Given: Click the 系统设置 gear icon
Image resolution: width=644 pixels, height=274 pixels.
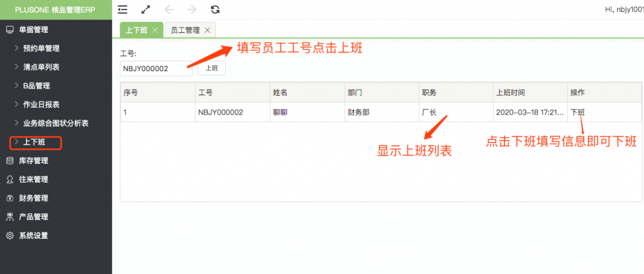Looking at the screenshot, I should tap(10, 236).
